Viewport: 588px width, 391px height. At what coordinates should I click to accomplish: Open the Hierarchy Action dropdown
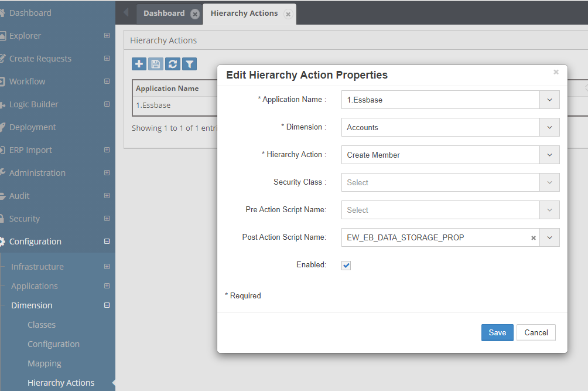pos(549,155)
